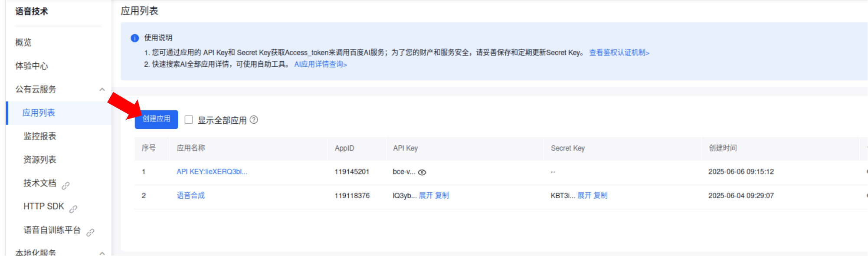Click the bce-v... API Key text
868x256 pixels.
tap(404, 172)
